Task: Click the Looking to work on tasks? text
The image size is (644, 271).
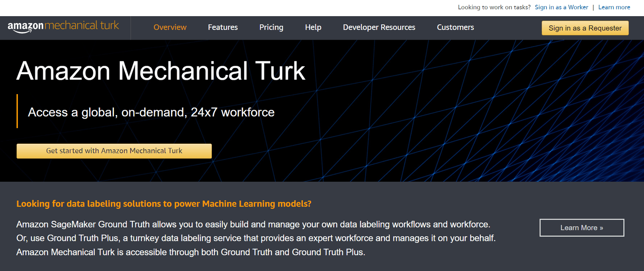Action: pyautogui.click(x=494, y=7)
